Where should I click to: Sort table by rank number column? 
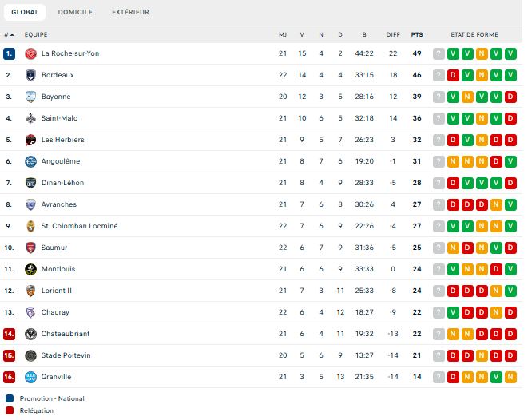point(9,34)
